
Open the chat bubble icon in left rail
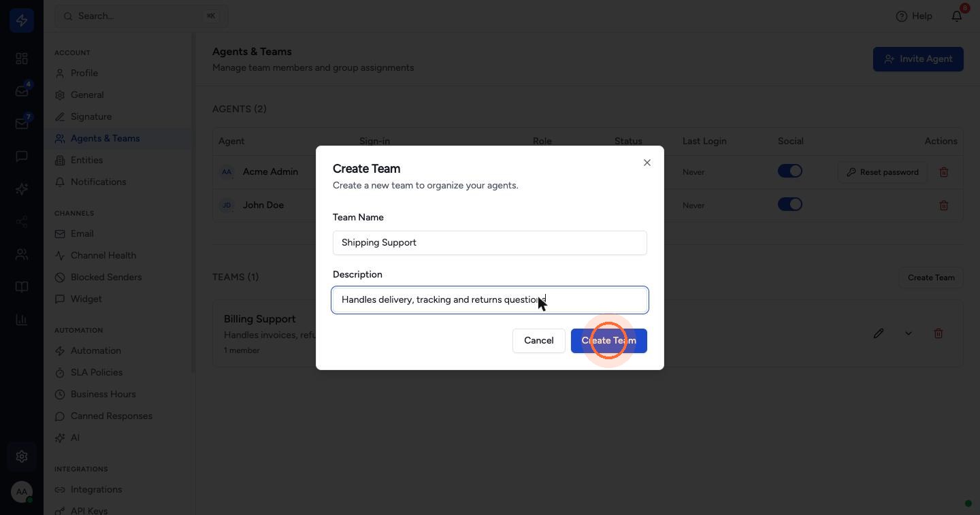22,156
